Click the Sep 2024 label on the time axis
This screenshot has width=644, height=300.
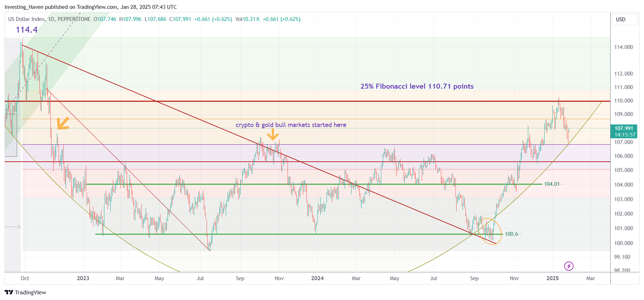474,278
